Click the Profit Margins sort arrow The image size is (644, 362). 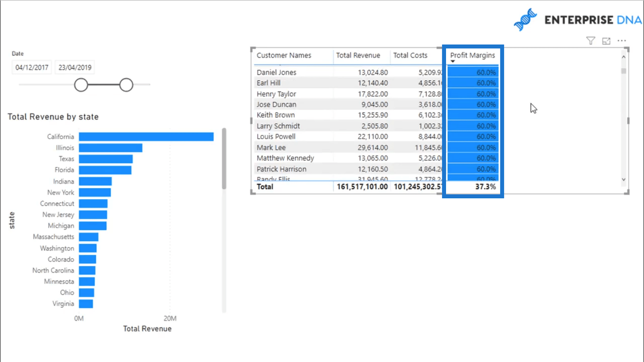tap(453, 62)
